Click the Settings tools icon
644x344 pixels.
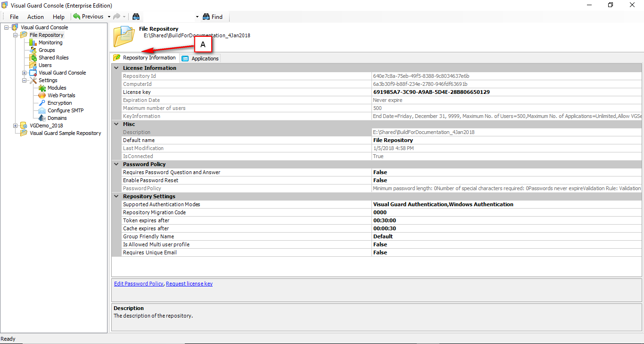click(x=33, y=80)
